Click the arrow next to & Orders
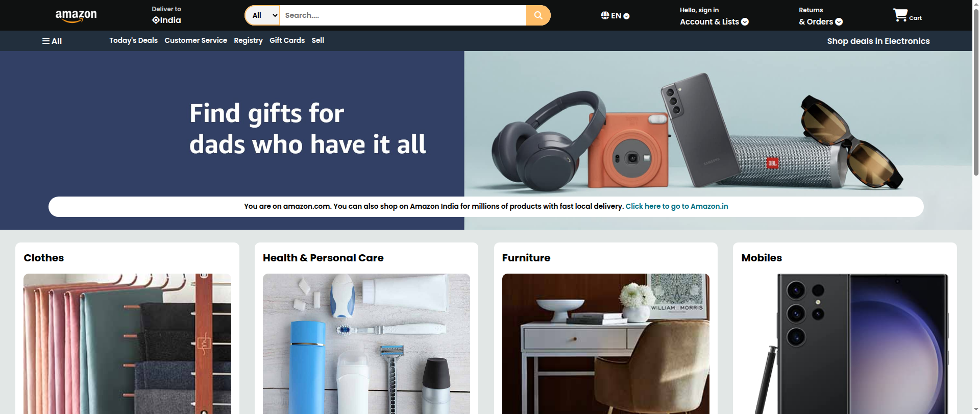This screenshot has height=414, width=980. pyautogui.click(x=839, y=21)
